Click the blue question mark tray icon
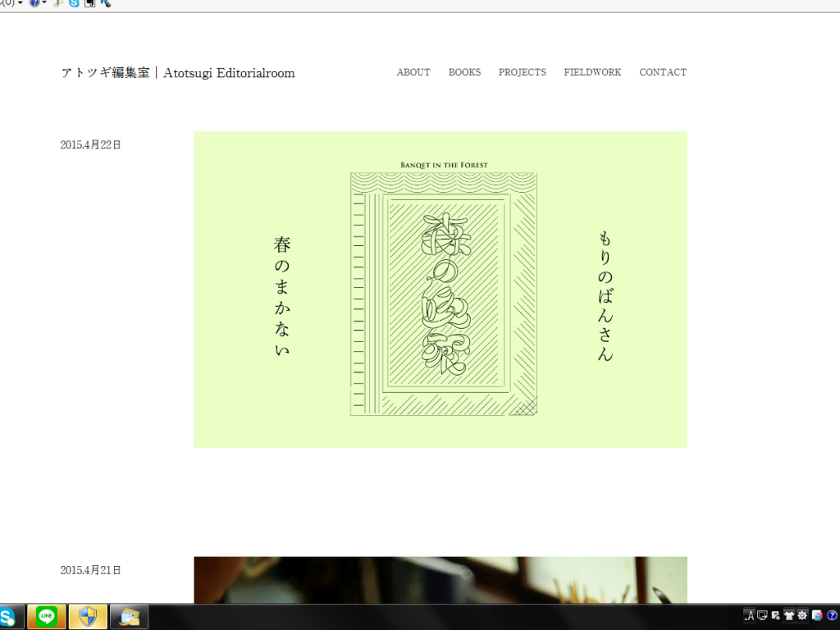Image resolution: width=840 pixels, height=630 pixels. tap(831, 615)
